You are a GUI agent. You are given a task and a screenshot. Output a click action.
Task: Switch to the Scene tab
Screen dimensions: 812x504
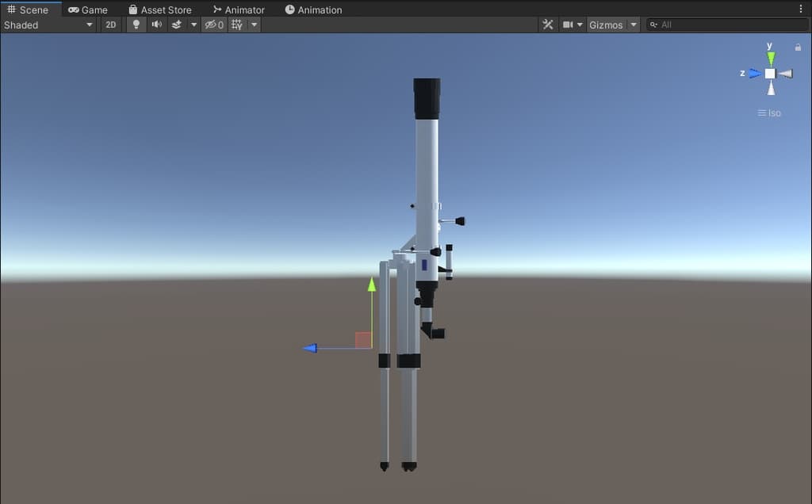coord(28,10)
